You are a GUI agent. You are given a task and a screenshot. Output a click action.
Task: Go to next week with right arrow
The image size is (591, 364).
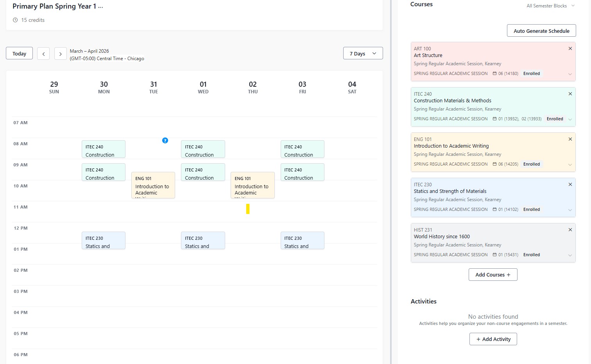click(60, 54)
